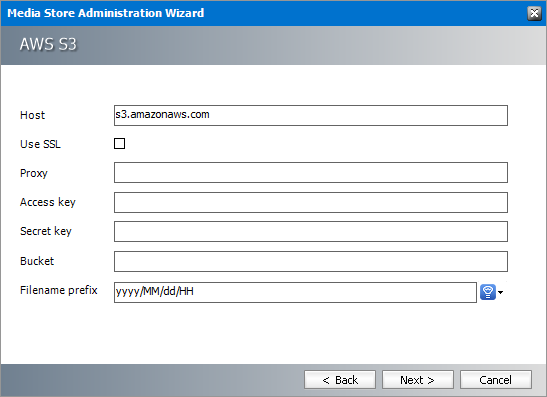Click the Filename prefix field with yyyy/MM/dd/HH

tap(295, 292)
